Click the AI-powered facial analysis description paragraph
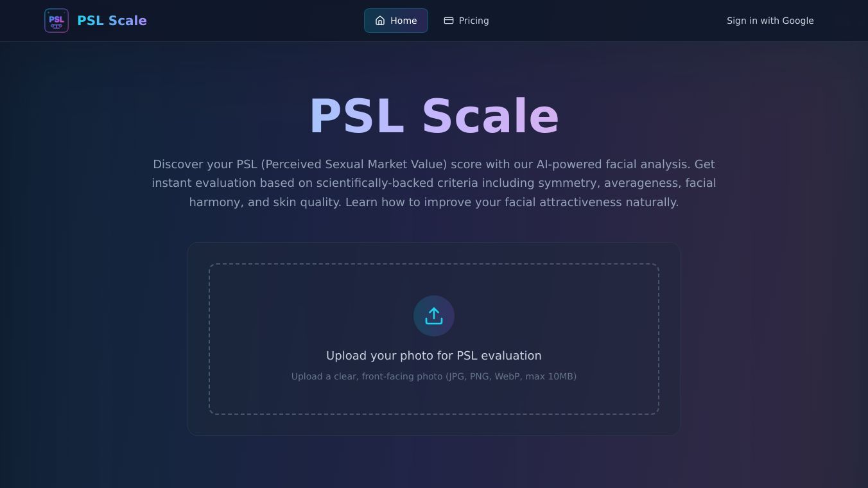The height and width of the screenshot is (488, 868). [x=434, y=183]
